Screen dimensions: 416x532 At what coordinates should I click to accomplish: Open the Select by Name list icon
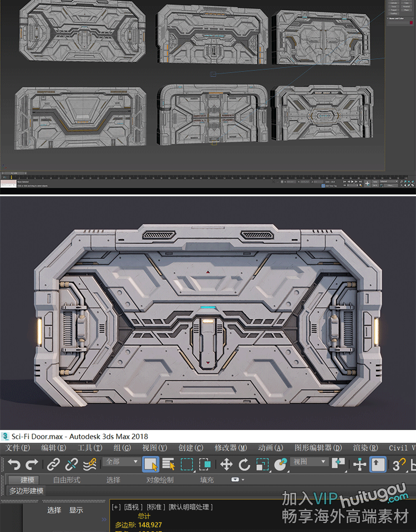(169, 464)
